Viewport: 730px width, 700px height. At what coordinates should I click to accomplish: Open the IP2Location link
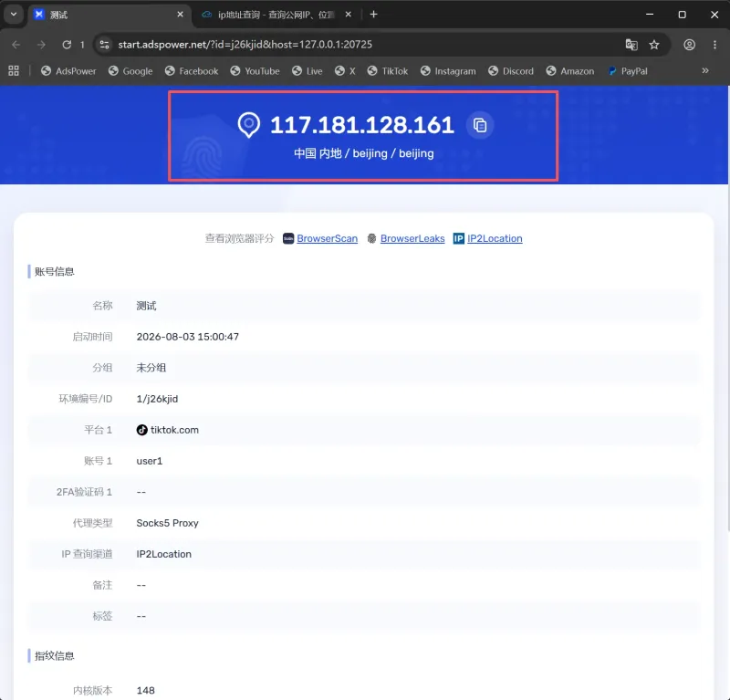pos(495,238)
